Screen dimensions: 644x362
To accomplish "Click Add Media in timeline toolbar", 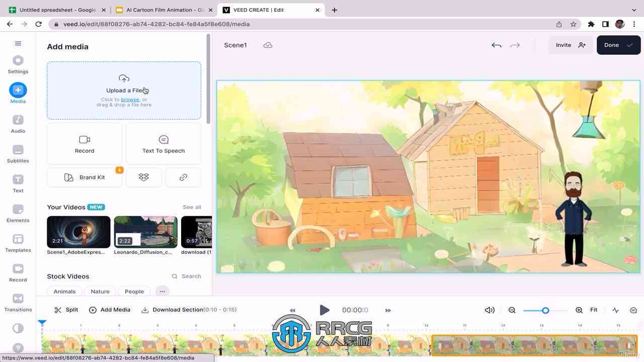I will click(x=110, y=310).
